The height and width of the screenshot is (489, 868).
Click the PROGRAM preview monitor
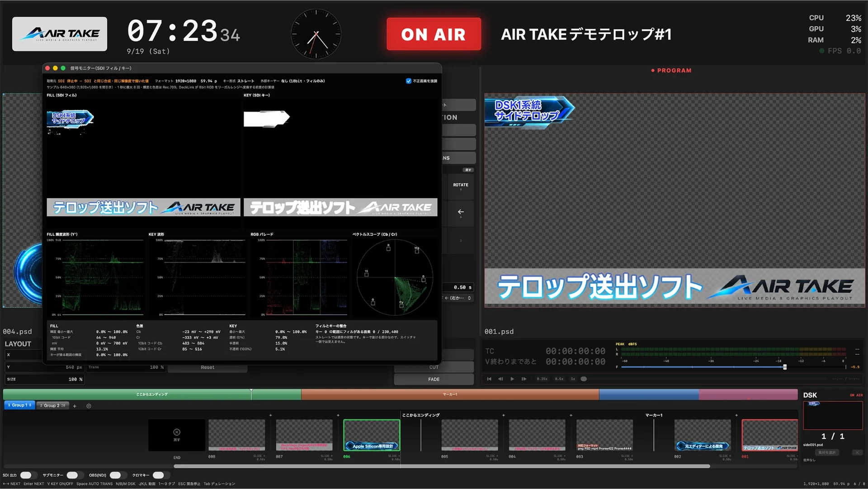(675, 200)
